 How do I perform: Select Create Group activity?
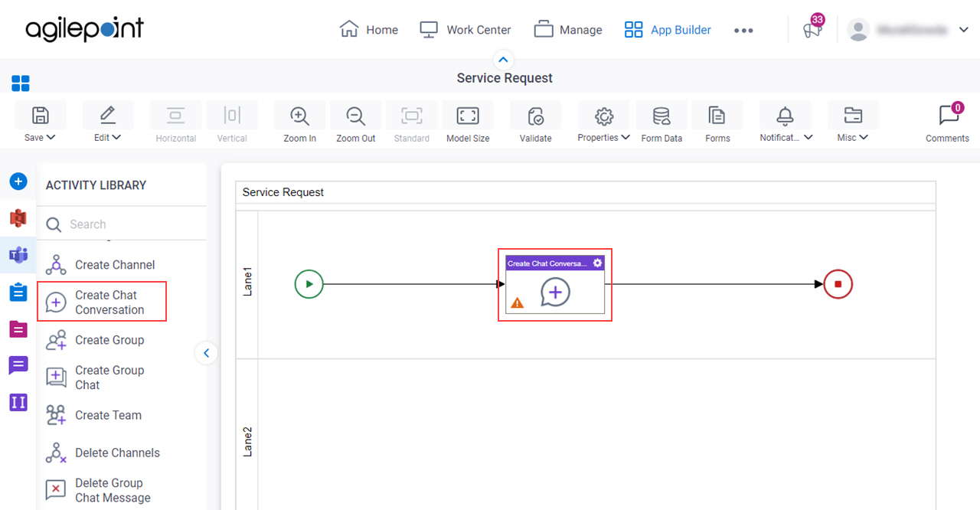coord(94,340)
